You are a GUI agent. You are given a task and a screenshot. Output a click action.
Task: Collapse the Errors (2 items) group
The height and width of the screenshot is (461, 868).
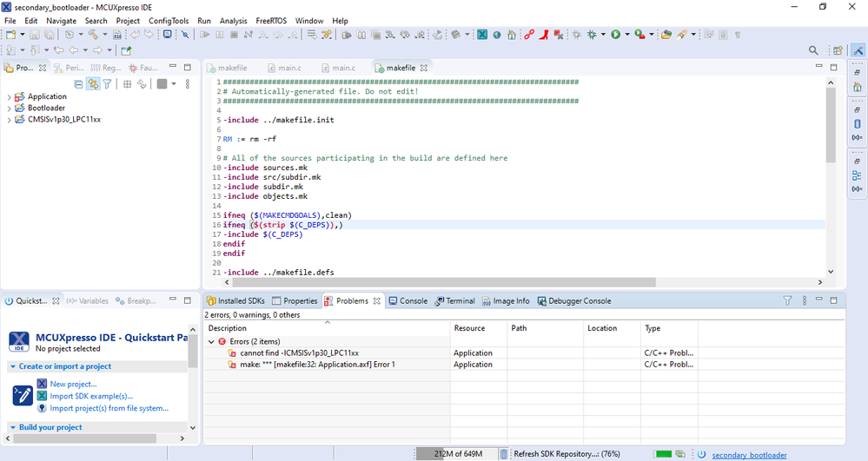pyautogui.click(x=212, y=341)
